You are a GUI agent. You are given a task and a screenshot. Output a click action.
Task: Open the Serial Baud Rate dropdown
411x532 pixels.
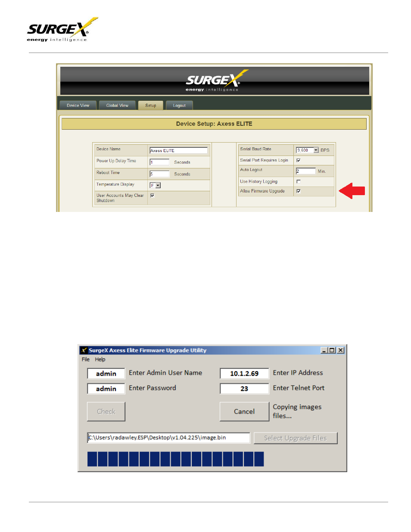pyautogui.click(x=307, y=150)
